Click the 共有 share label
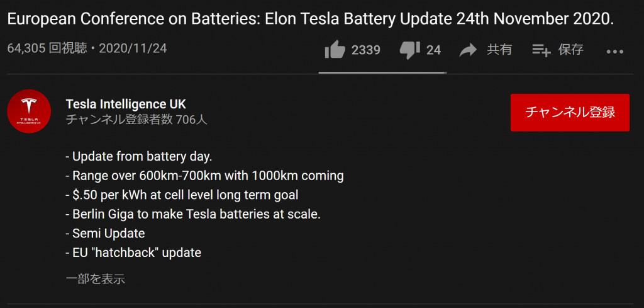644x308 pixels. pos(499,50)
